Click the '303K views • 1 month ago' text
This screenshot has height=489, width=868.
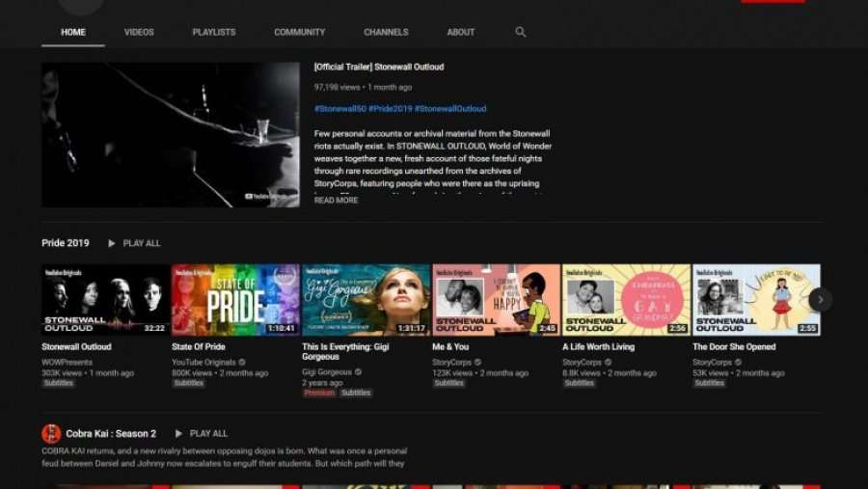[x=88, y=373]
